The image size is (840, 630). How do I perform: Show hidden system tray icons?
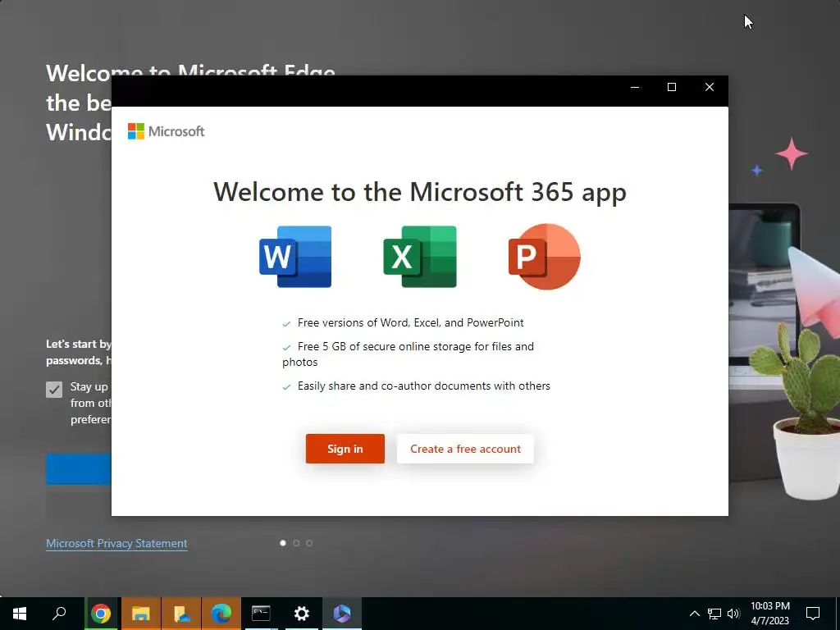[694, 614]
